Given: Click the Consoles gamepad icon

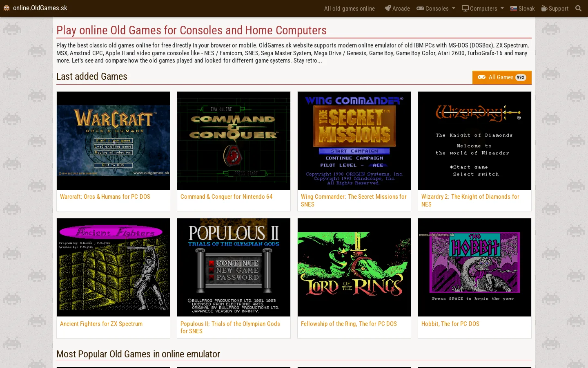Looking at the screenshot, I should point(420,8).
